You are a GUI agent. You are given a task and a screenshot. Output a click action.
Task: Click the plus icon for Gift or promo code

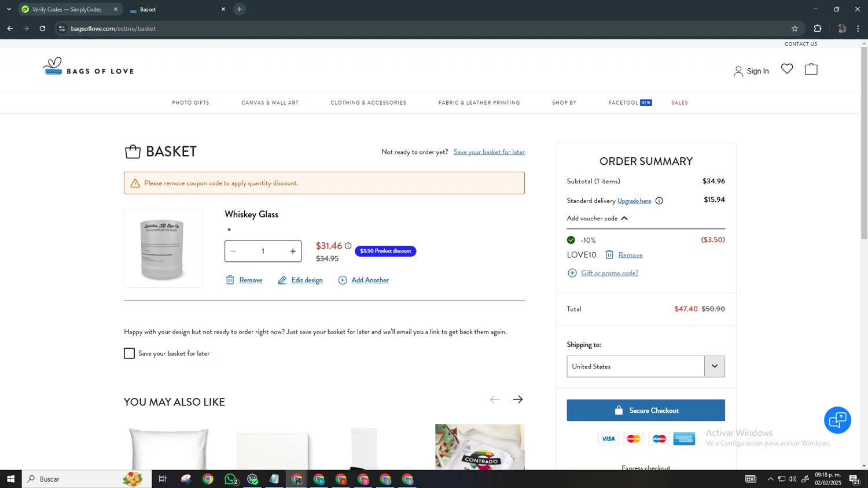click(572, 273)
